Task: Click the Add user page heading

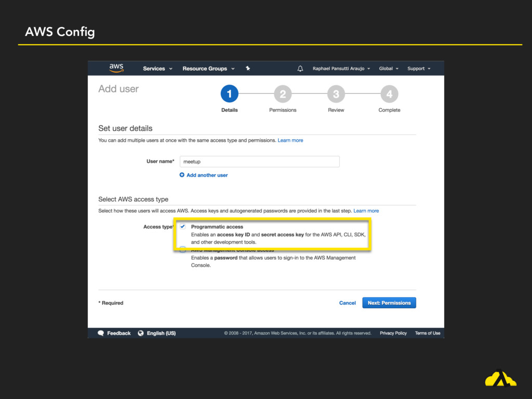Action: pos(118,89)
